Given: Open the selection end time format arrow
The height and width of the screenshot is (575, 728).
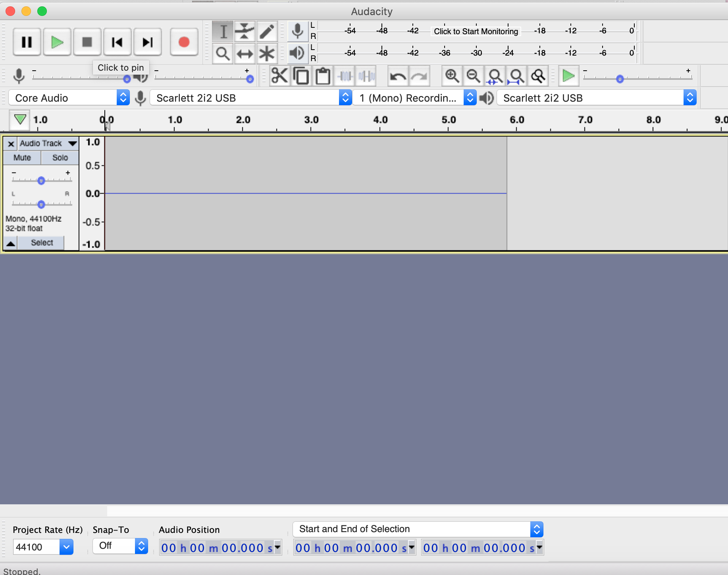Looking at the screenshot, I should [539, 548].
